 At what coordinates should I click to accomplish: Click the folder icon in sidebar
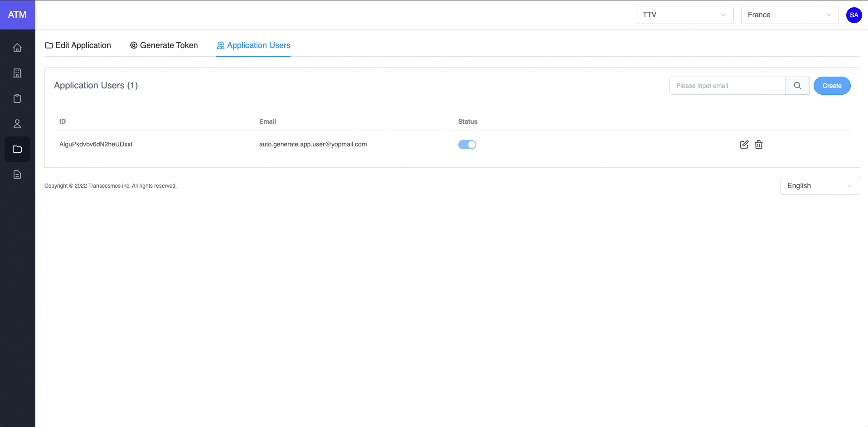click(17, 149)
